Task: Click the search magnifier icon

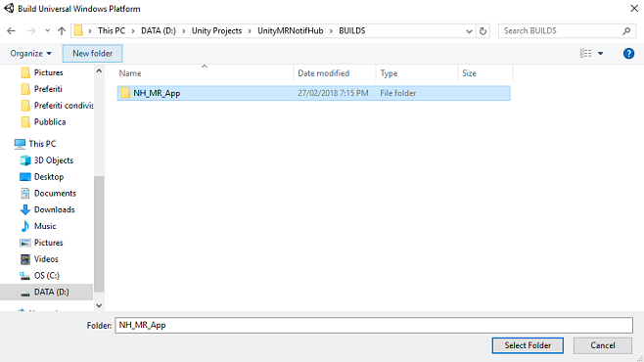Action: coord(626,31)
